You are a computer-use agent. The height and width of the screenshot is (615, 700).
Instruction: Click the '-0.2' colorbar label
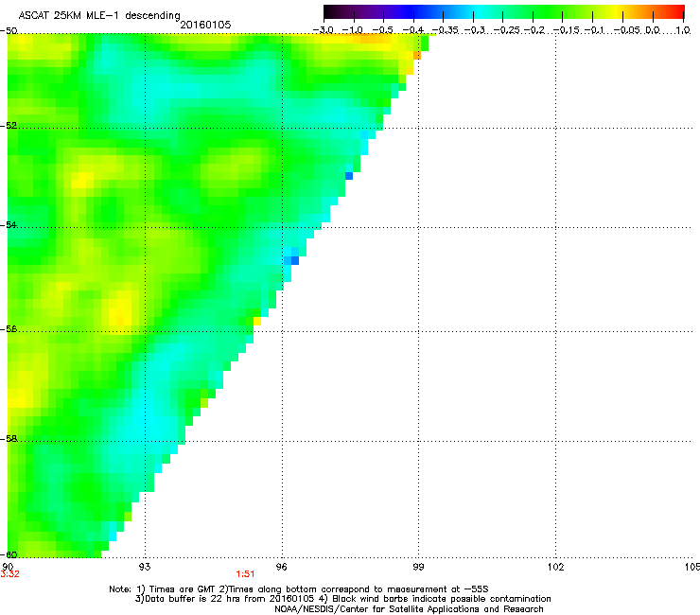(534, 30)
